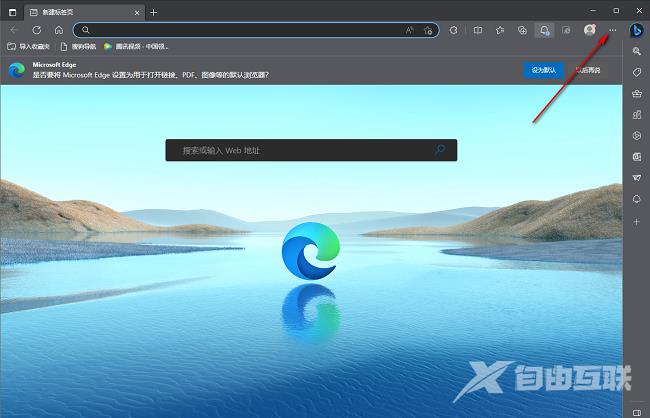Open the 导入收藏夹 bookmark item
Screen dimensions: 650x418
(28, 46)
